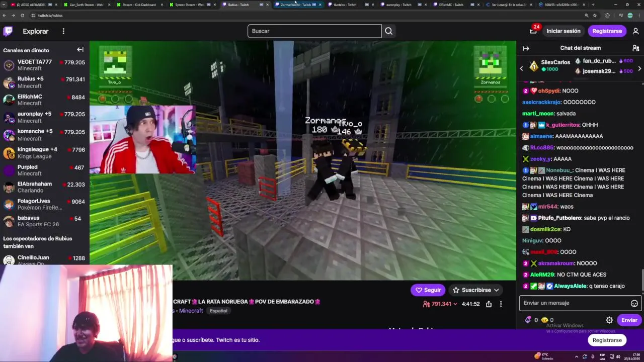Share the stream using share icon

(x=489, y=304)
